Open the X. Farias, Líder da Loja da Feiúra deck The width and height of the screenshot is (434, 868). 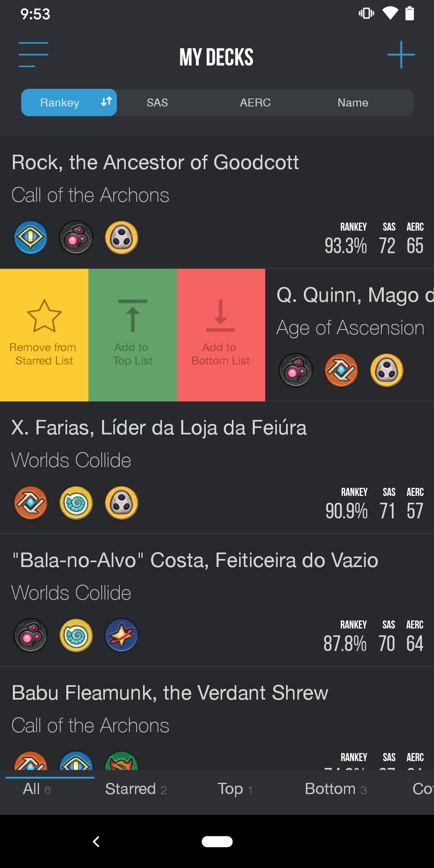[217, 468]
